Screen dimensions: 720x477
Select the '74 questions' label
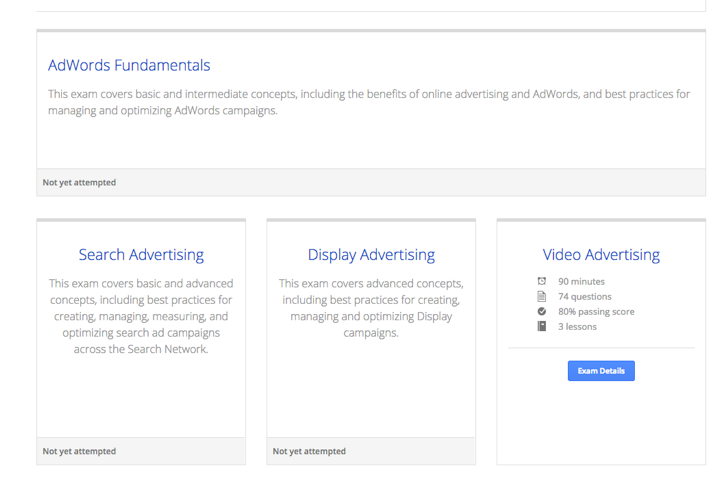pyautogui.click(x=584, y=297)
